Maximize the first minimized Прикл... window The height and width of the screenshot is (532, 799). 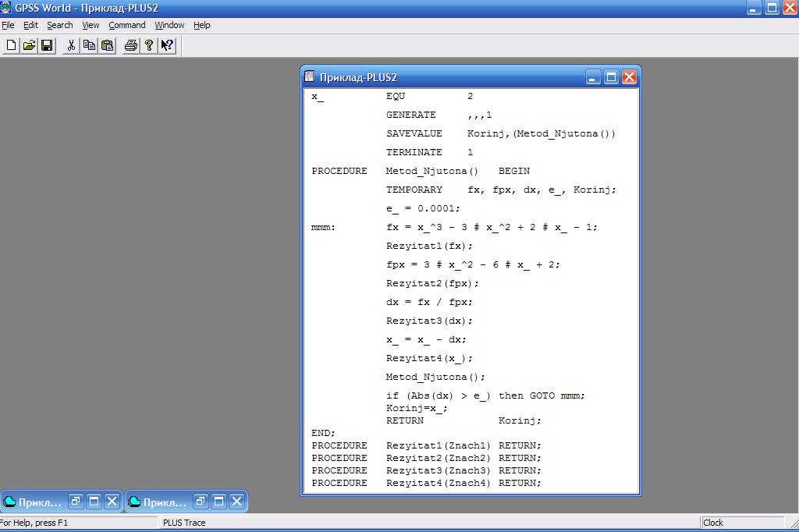point(94,502)
